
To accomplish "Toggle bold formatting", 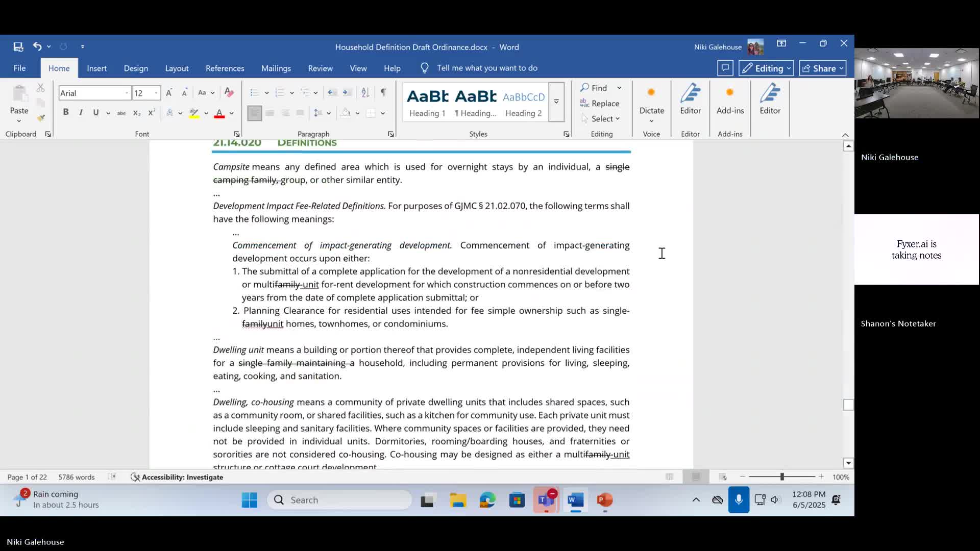I will pos(66,112).
